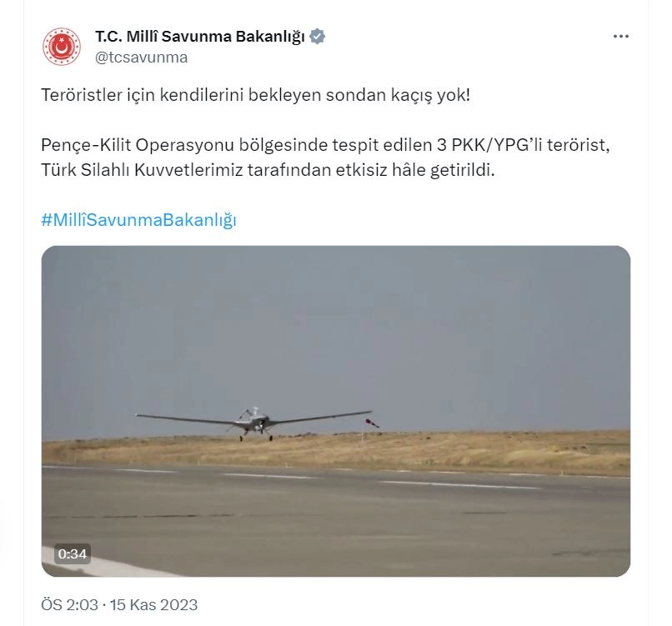Click the blue verified badge icon
This screenshot has height=626, width=672.
[317, 37]
